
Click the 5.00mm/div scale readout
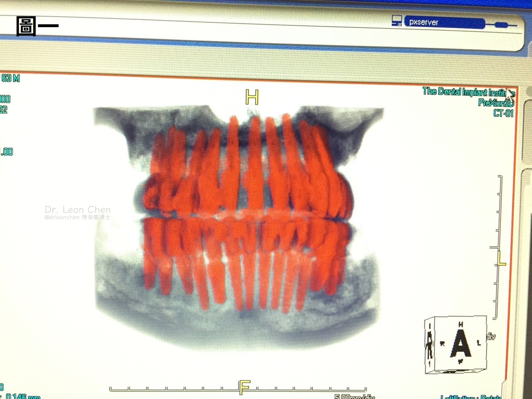click(355, 396)
